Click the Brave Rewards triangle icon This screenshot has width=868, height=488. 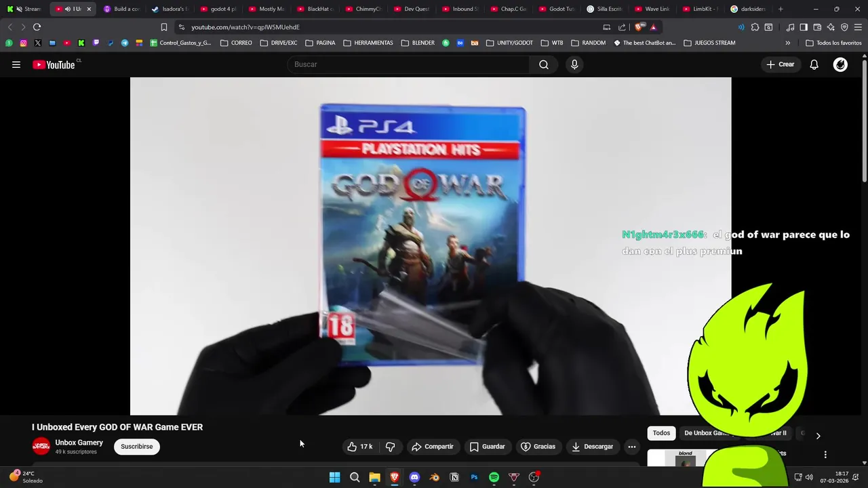point(654,27)
